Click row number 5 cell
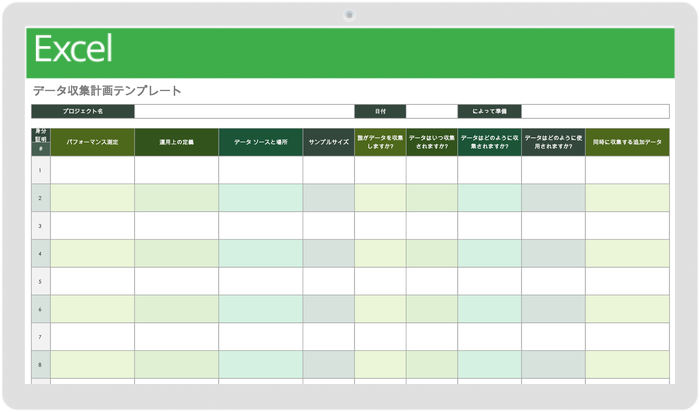 tap(41, 281)
